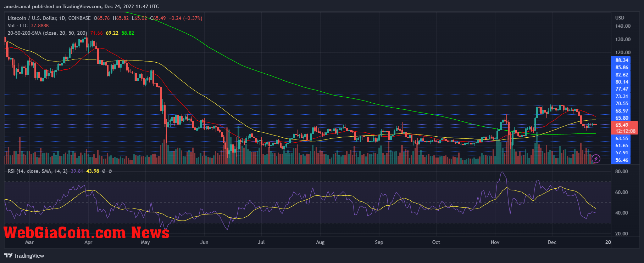Click the USD currency label

[620, 18]
